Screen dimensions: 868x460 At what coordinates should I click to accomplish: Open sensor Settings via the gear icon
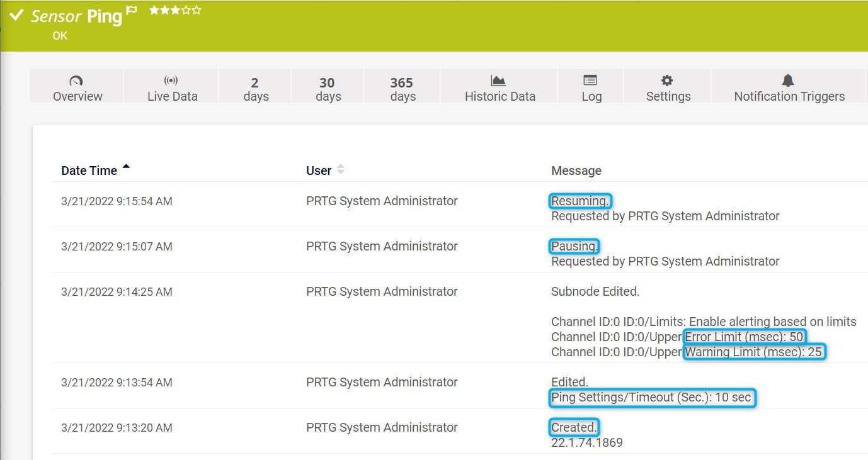pyautogui.click(x=668, y=81)
